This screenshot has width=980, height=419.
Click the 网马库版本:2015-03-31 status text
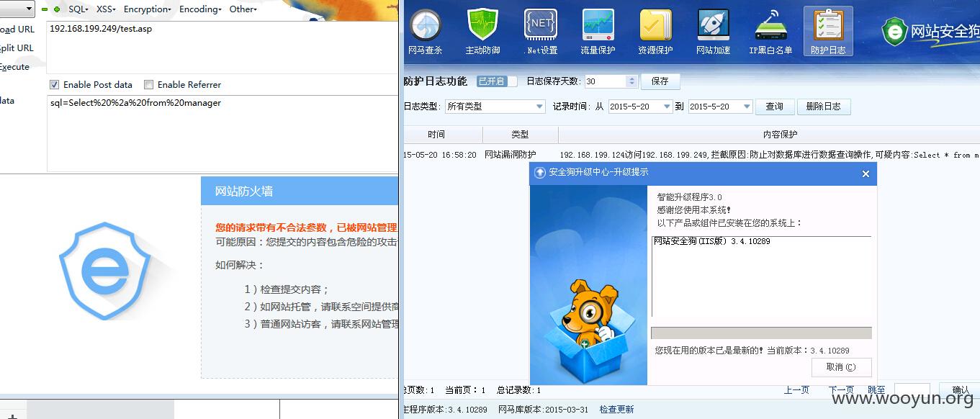[x=543, y=409]
